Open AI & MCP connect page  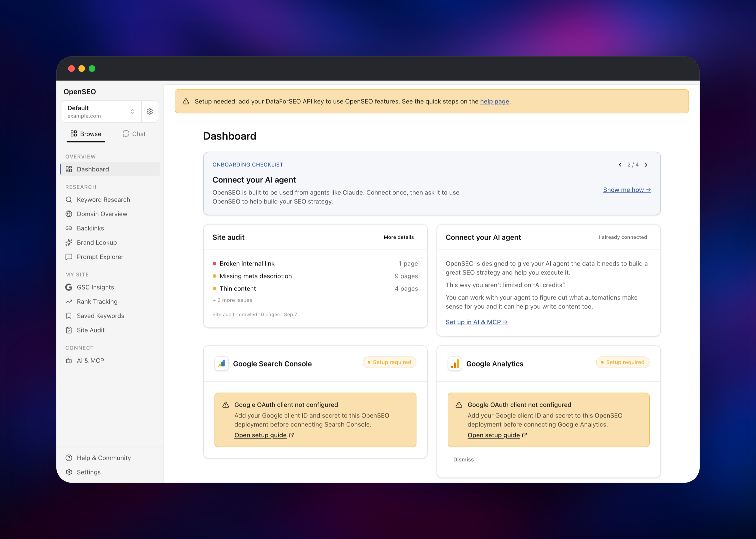click(x=110, y=360)
